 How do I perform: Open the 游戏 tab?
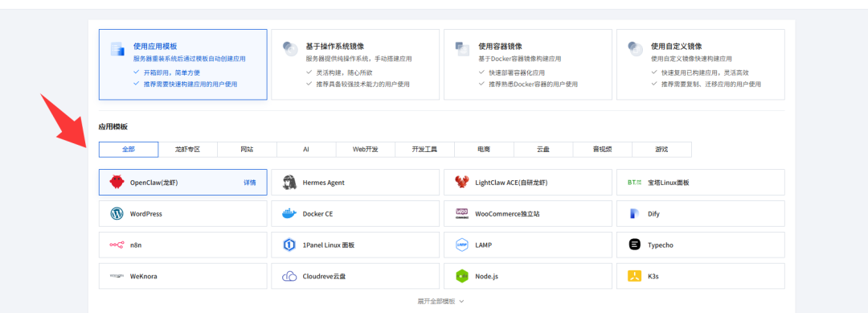tap(661, 150)
